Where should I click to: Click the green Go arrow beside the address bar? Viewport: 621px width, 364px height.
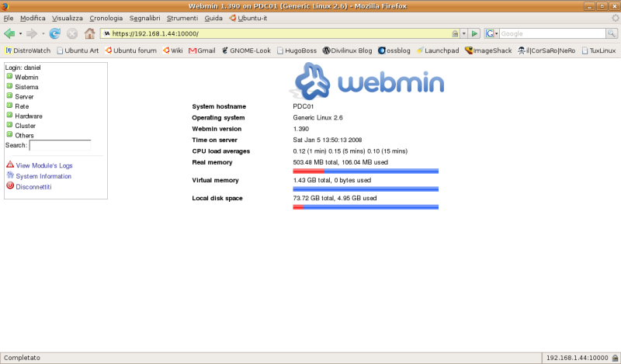click(x=475, y=34)
